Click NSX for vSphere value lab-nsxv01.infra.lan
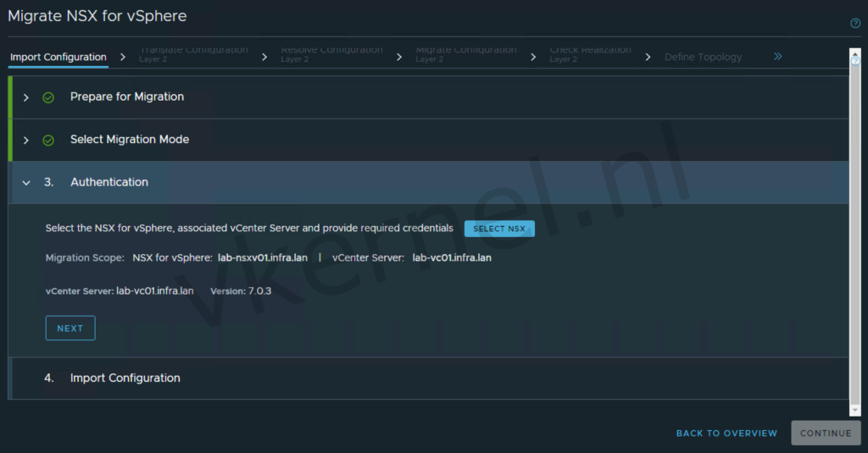The width and height of the screenshot is (868, 453). coord(263,257)
